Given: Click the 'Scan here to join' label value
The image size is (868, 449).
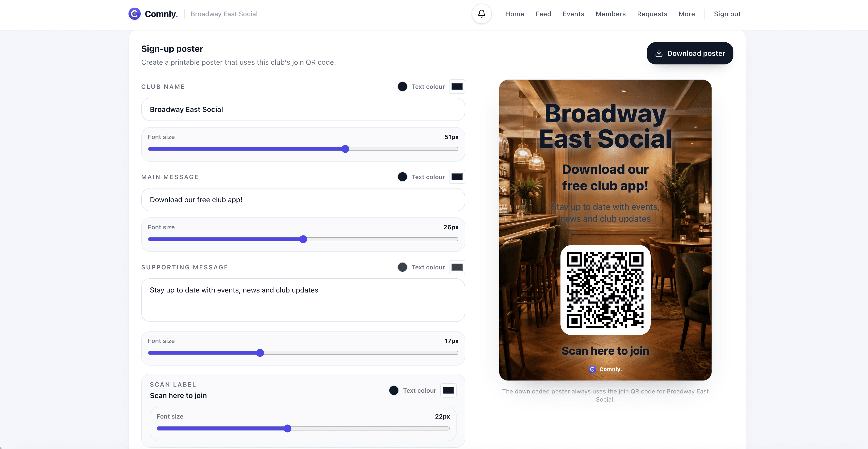Looking at the screenshot, I should pos(178,395).
